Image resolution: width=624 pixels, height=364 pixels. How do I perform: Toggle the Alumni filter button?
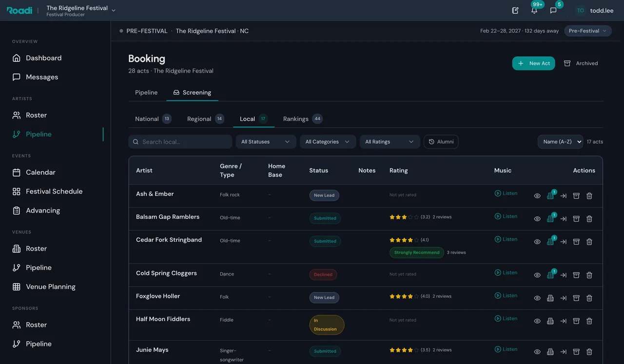coord(441,142)
